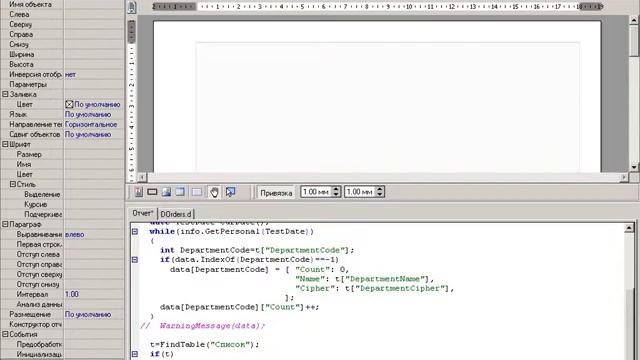This screenshot has width=640, height=360.
Task: Select the Высота property row
Action: tap(62, 64)
